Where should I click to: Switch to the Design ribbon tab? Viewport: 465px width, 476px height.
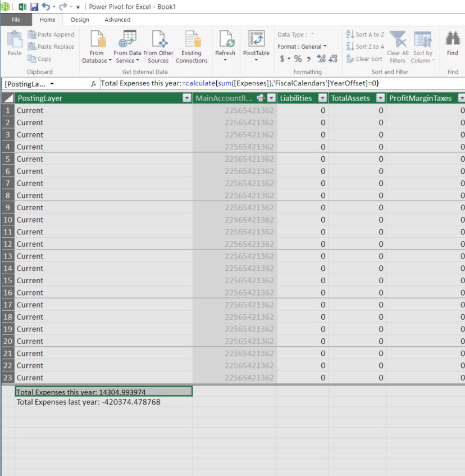click(x=80, y=19)
